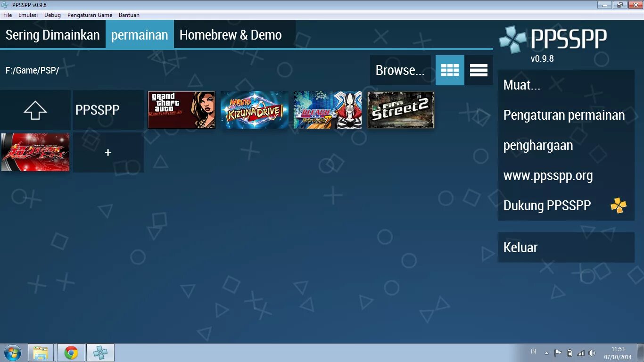644x362 pixels.
Task: Open penghargaan credits
Action: point(566,145)
